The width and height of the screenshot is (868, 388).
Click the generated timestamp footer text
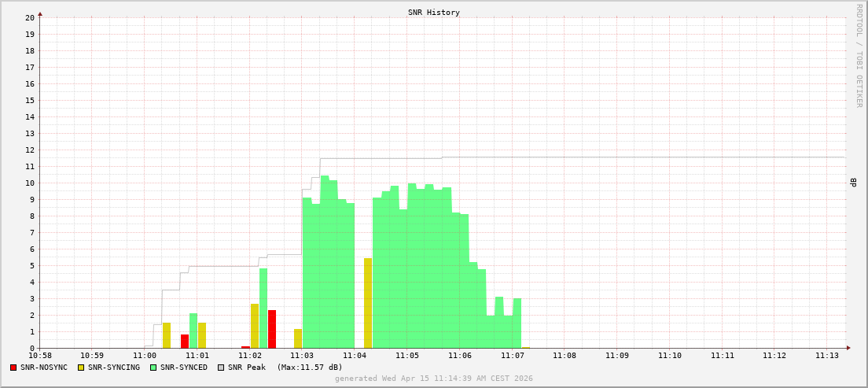tap(434, 379)
